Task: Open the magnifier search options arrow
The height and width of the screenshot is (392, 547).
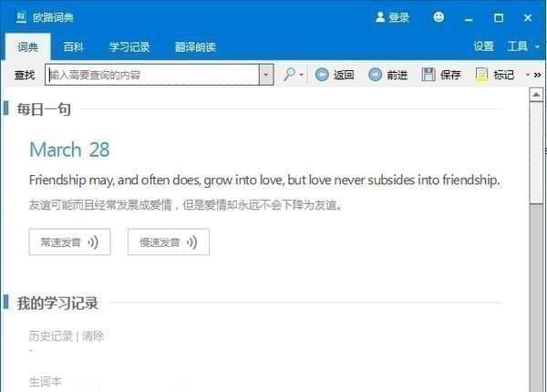Action: coord(302,75)
